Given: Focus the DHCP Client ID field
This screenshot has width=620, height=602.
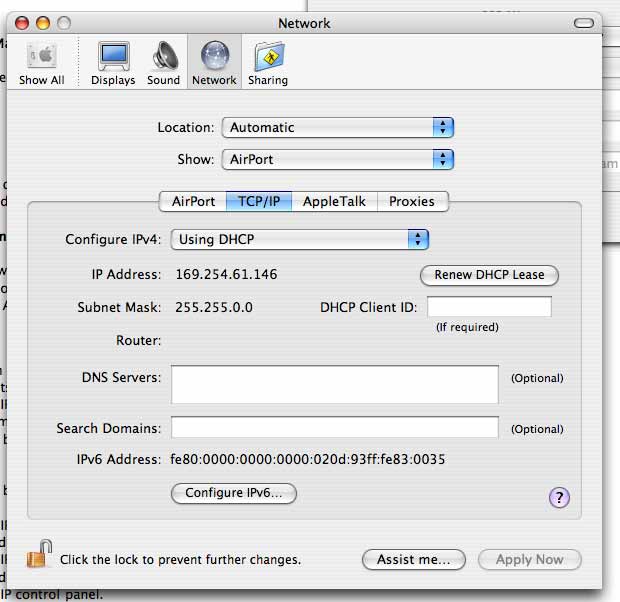Looking at the screenshot, I should pos(489,307).
